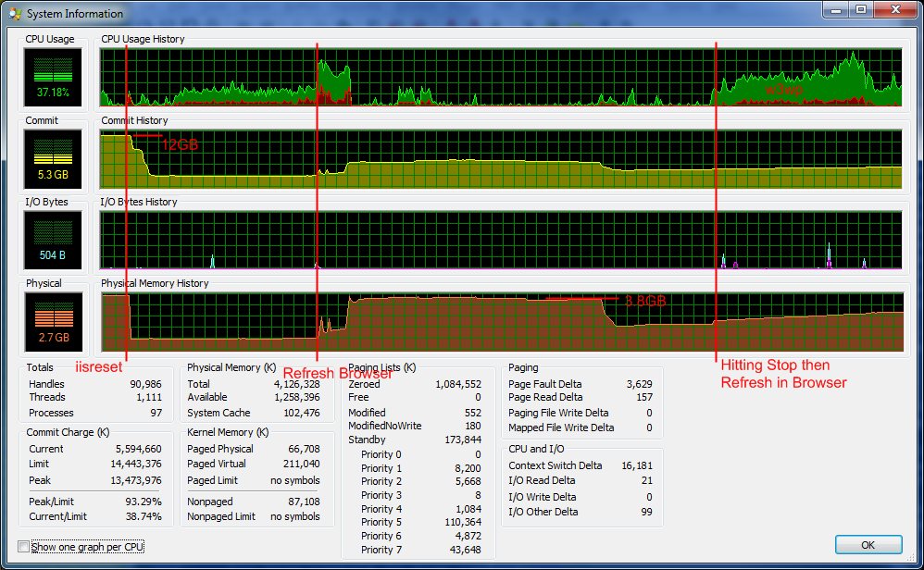Maximize the System Information window
The width and height of the screenshot is (924, 570).
(860, 9)
